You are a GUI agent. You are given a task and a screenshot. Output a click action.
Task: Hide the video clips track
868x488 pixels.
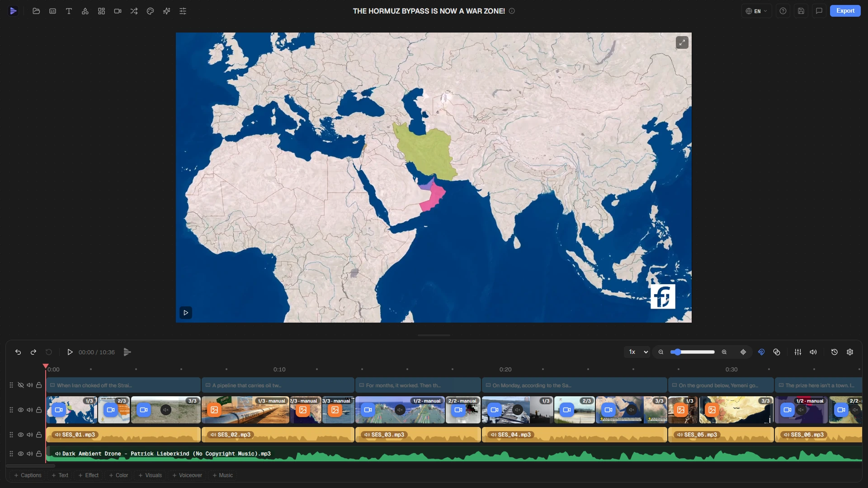[x=21, y=410]
